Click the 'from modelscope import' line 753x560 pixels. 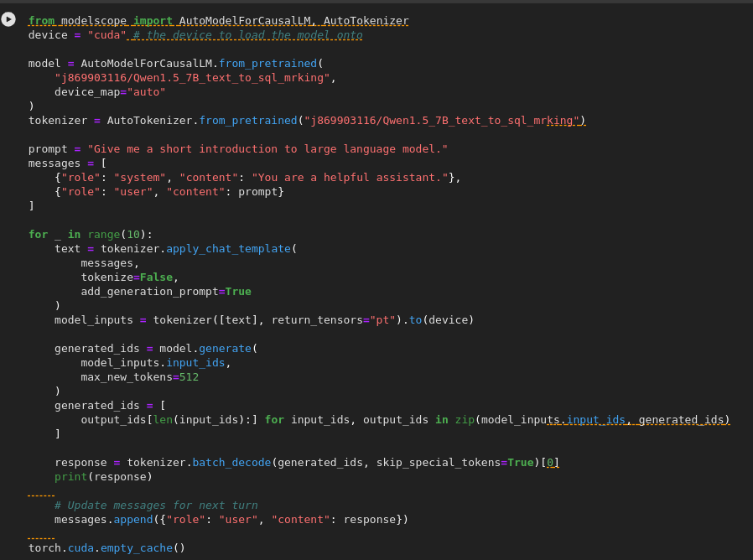pyautogui.click(x=219, y=21)
